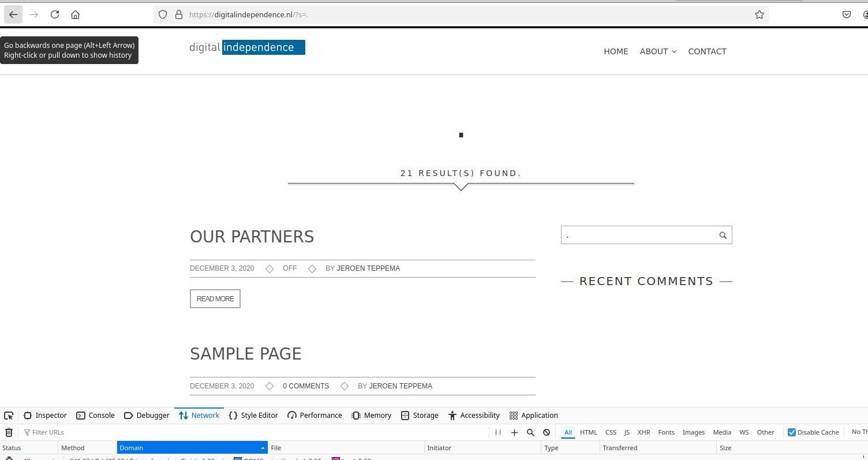
Task: Expand the ABOUT menu dropdown
Action: tap(657, 51)
